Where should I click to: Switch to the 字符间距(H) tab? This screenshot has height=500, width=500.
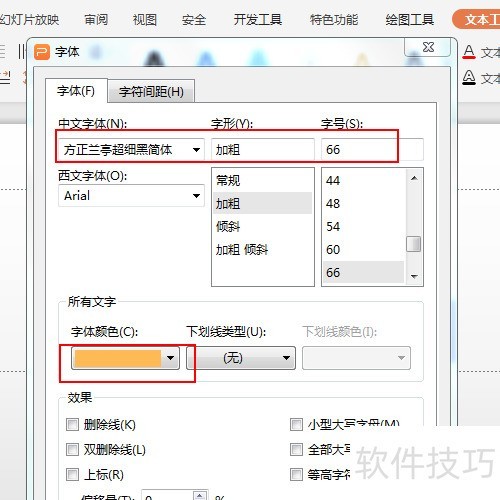coord(151,91)
